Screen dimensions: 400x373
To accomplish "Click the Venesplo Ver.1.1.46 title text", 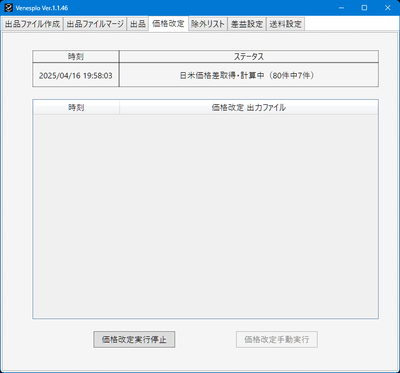I will tap(42, 8).
